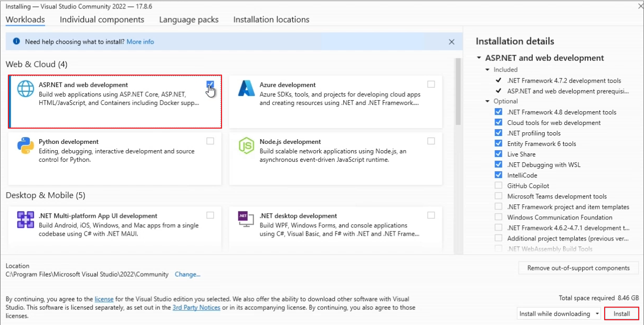This screenshot has height=325, width=644.
Task: Switch to Language packs tab
Action: click(189, 19)
